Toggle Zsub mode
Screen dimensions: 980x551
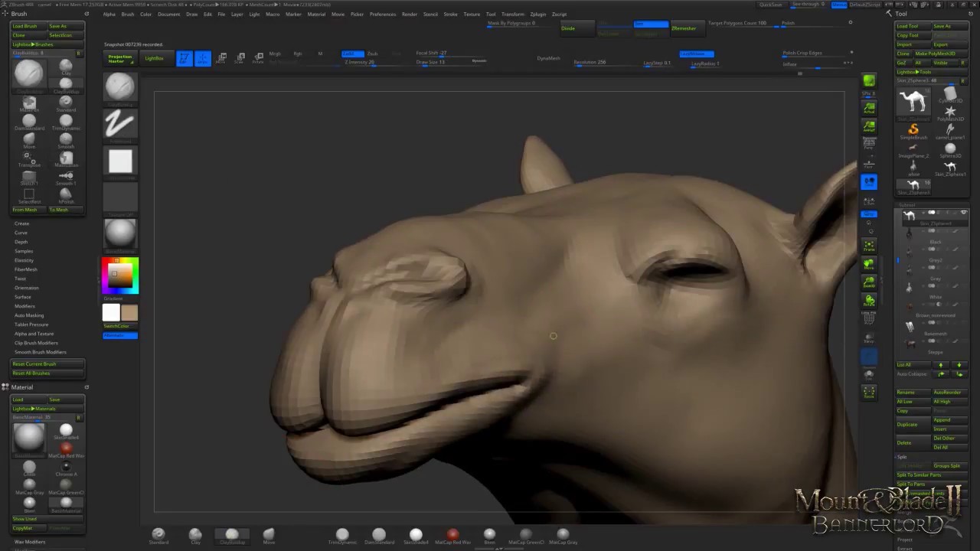coord(372,54)
